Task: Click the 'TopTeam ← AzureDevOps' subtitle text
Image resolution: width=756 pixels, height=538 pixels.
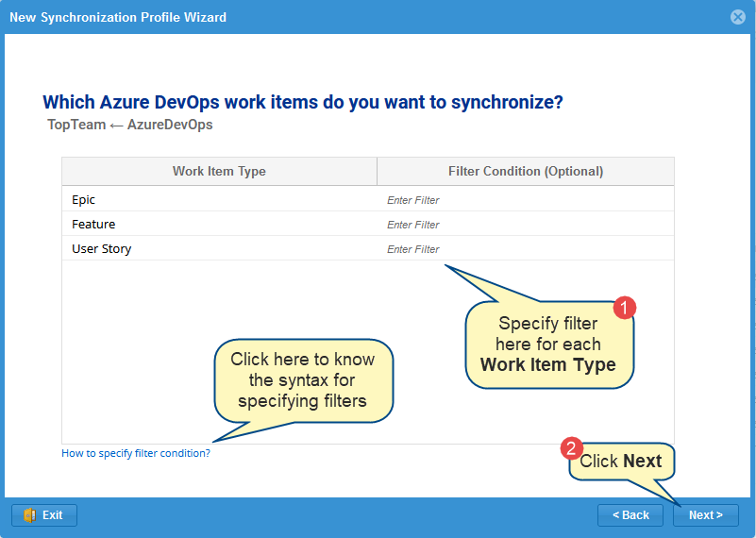Action: tap(129, 125)
